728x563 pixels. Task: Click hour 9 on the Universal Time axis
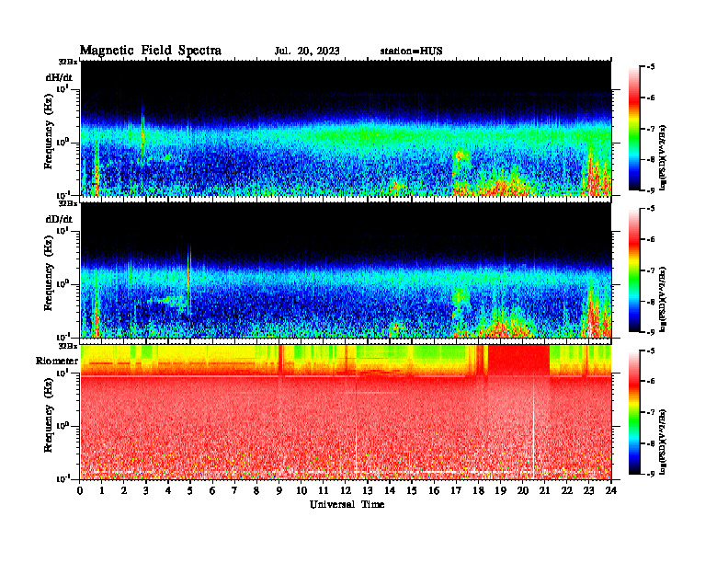click(279, 490)
